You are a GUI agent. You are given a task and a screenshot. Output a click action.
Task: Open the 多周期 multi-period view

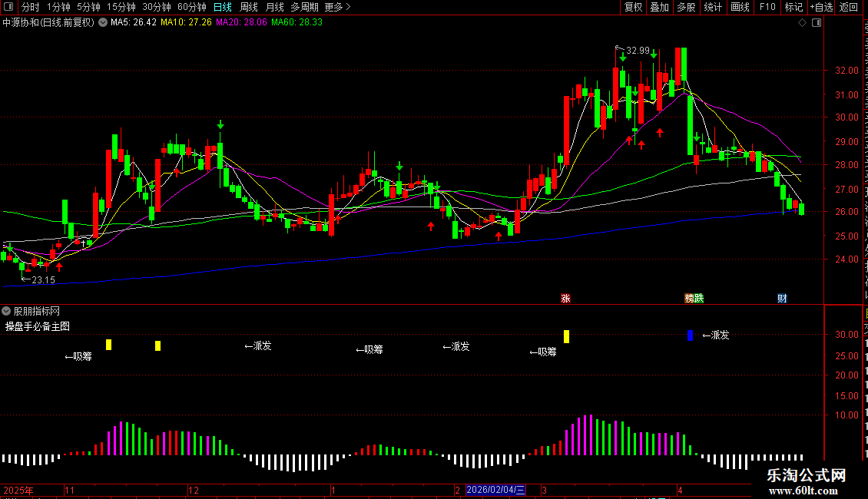(304, 7)
